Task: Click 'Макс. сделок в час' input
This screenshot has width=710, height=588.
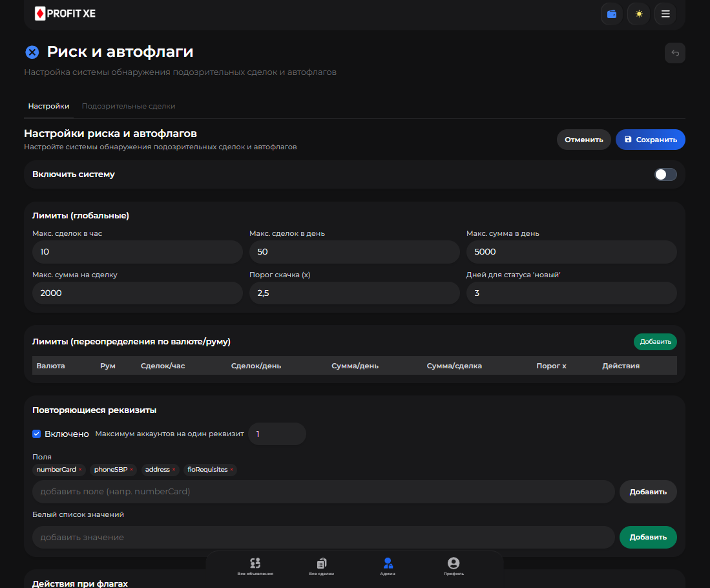Action: pyautogui.click(x=136, y=252)
